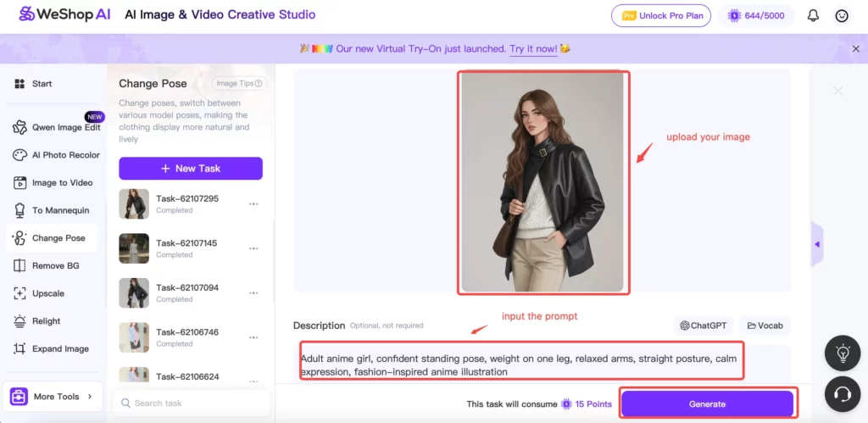868x423 pixels.
Task: Click the Search task input field
Action: pos(193,404)
